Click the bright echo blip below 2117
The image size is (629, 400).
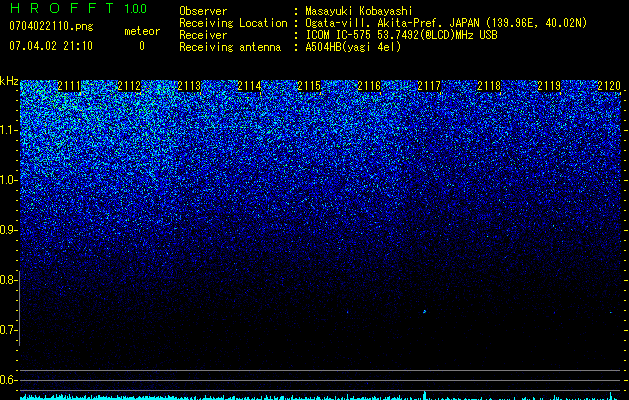424,311
